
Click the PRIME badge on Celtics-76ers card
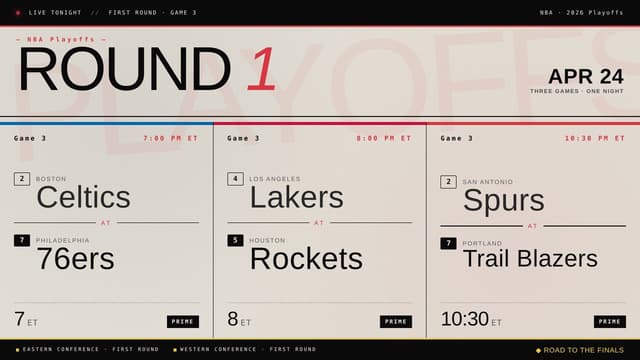(x=183, y=322)
